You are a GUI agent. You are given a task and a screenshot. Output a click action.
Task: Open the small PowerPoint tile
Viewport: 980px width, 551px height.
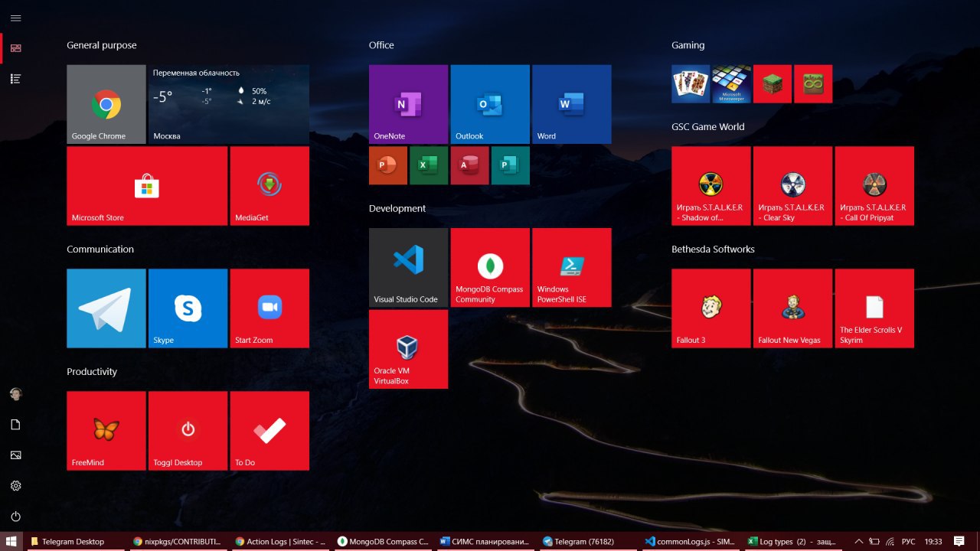(x=388, y=165)
